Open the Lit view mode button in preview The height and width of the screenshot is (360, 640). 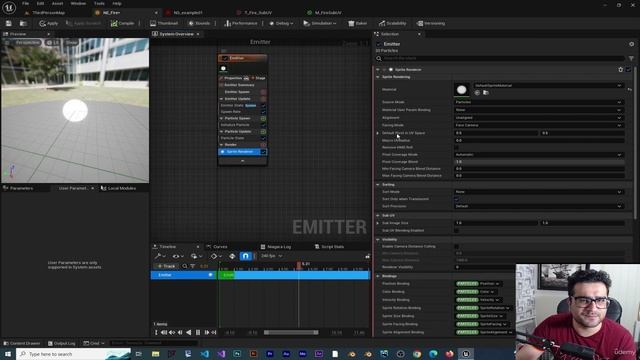(x=53, y=42)
